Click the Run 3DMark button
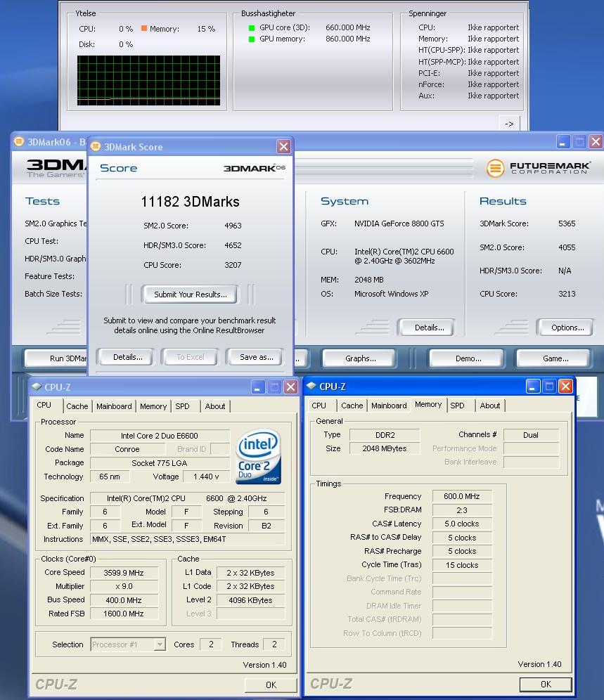This screenshot has width=604, height=700. (x=57, y=358)
